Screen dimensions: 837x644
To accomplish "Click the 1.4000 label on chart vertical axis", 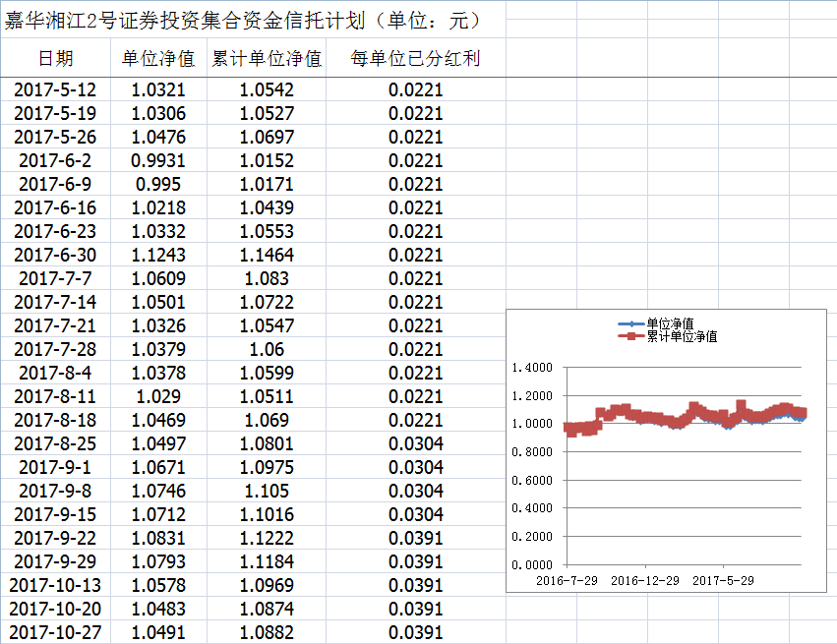I will [533, 368].
